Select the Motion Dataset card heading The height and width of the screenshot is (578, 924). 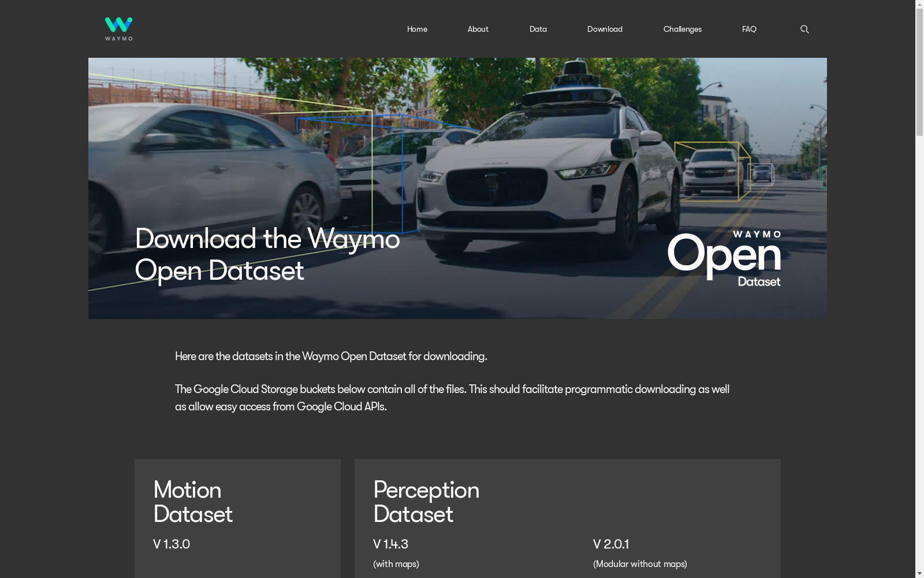tap(193, 502)
